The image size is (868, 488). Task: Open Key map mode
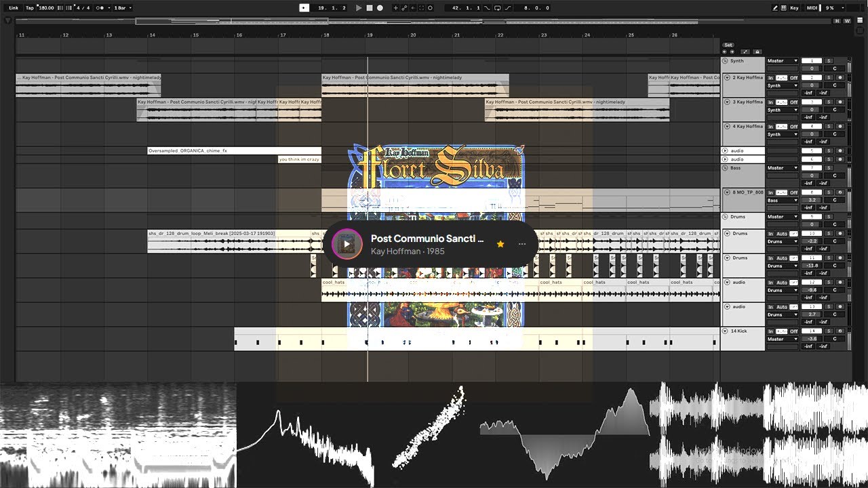click(x=794, y=8)
